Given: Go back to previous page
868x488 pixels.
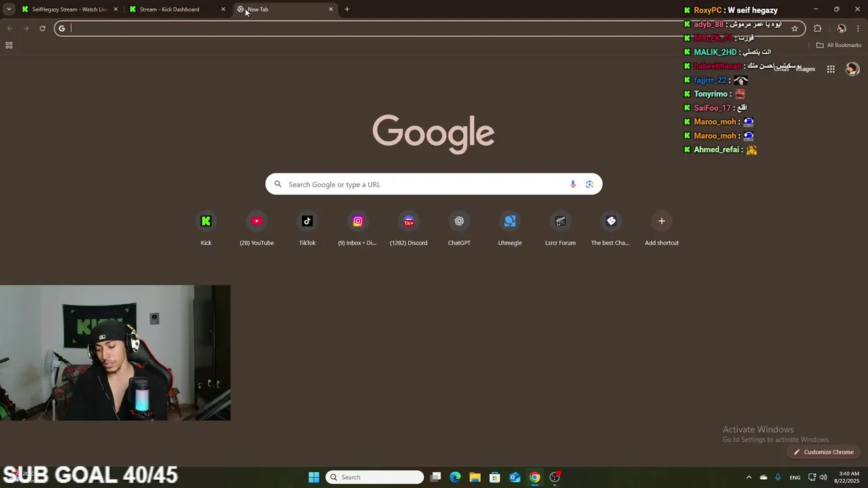Looking at the screenshot, I should (9, 28).
